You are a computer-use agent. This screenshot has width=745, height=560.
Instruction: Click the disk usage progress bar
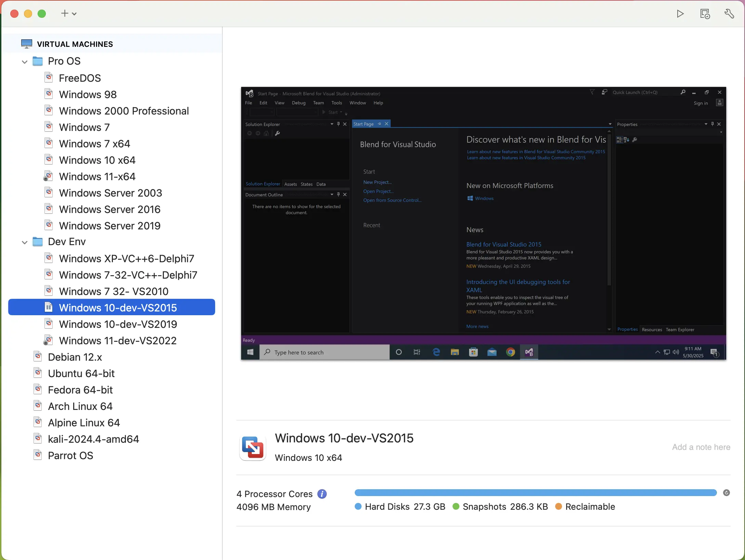pos(536,493)
